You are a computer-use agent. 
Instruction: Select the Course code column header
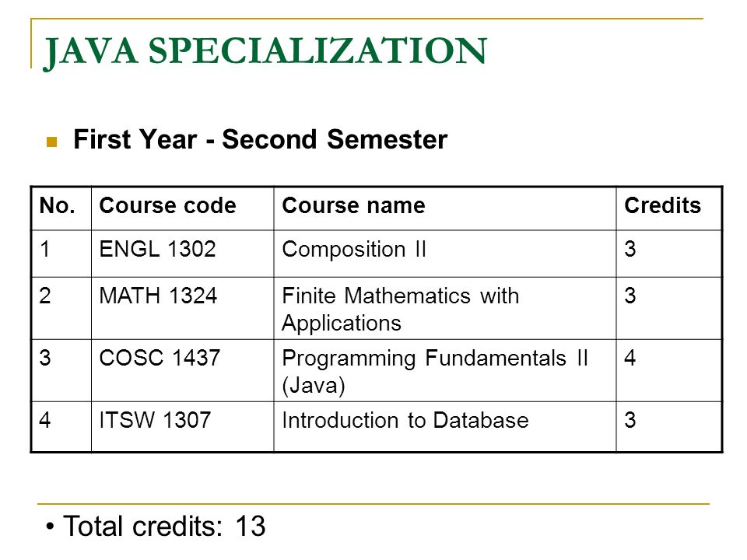point(167,205)
